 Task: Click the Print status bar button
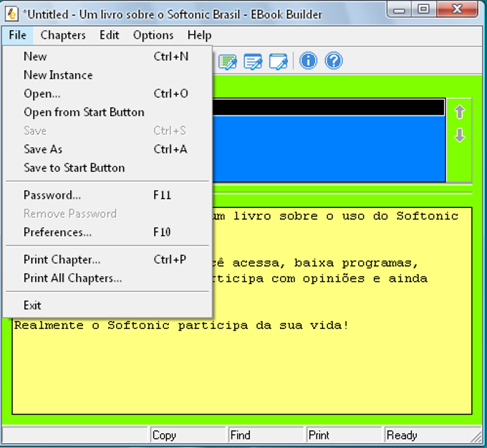coord(344,434)
